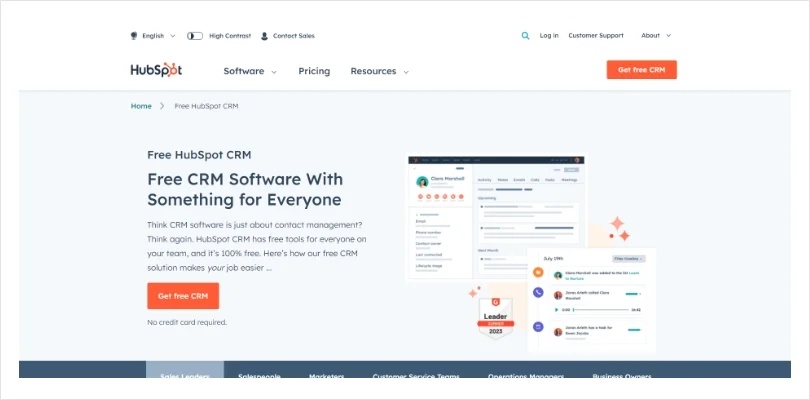Viewport: 810px width, 400px height.
Task: Go to Home breadcrumb link
Action: pyautogui.click(x=141, y=106)
